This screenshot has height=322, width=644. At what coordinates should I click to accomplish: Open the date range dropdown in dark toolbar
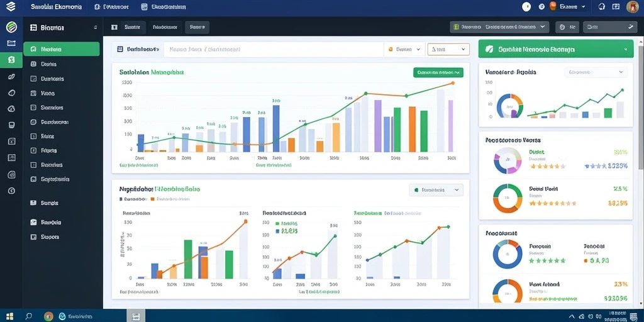499,27
